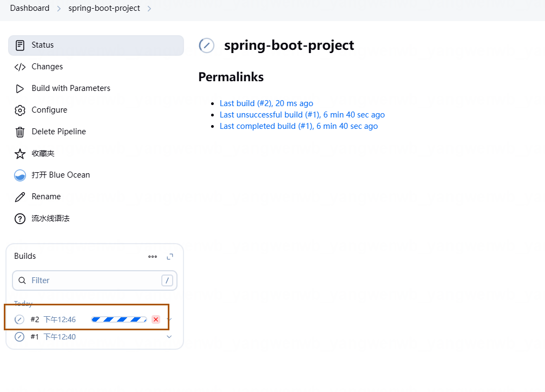This screenshot has width=545, height=392.
Task: Click the slash shortcut hint in Filter
Action: 167,280
